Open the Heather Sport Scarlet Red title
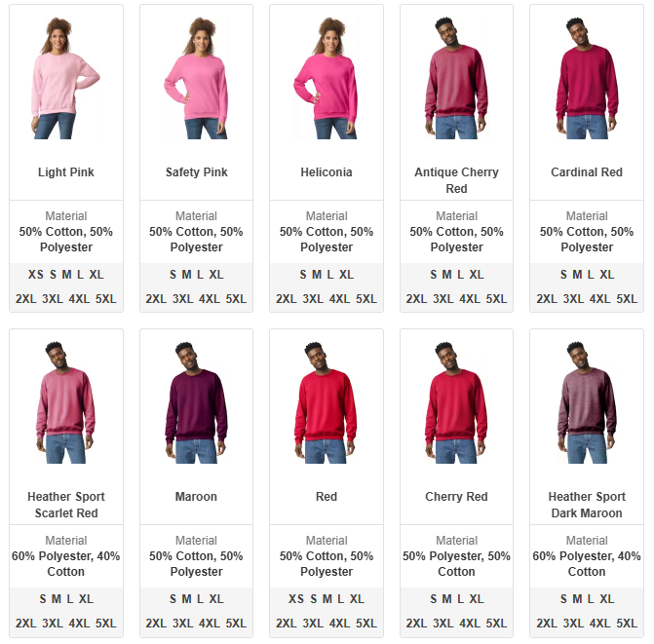Screen dimensions: 654x644 66,505
